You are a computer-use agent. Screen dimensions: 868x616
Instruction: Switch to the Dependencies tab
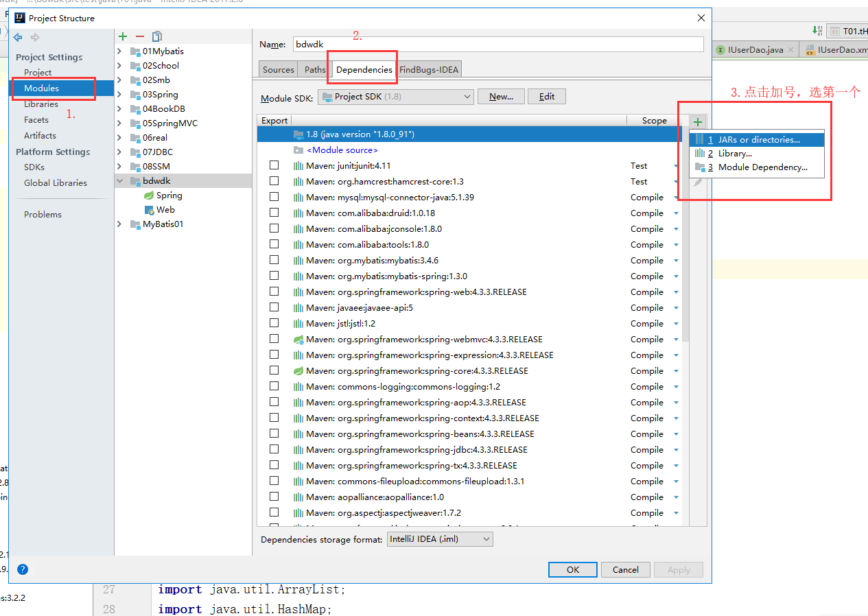coord(364,69)
